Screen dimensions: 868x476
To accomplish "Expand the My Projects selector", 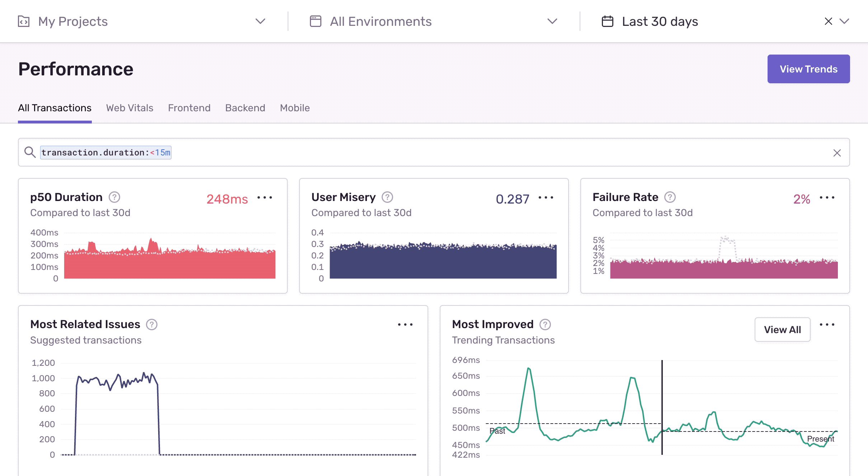I will click(260, 21).
